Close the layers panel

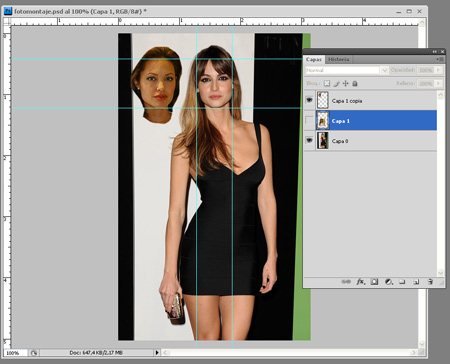(x=442, y=52)
